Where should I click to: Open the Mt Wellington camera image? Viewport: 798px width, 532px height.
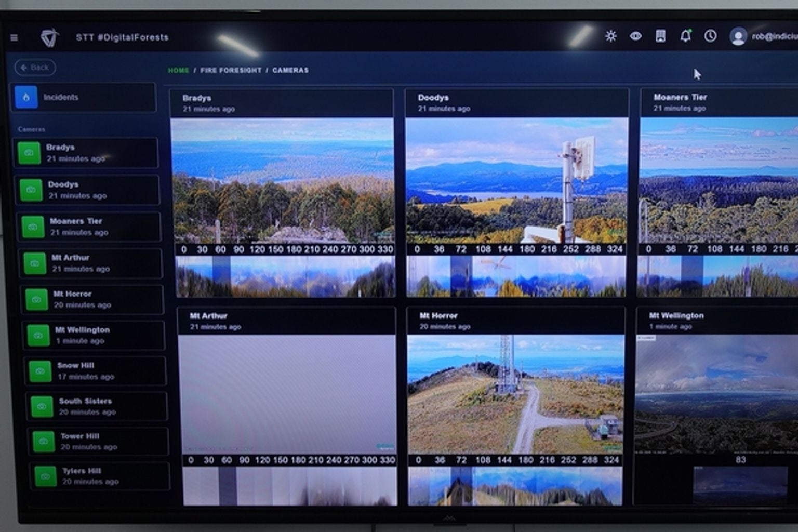pos(717,394)
